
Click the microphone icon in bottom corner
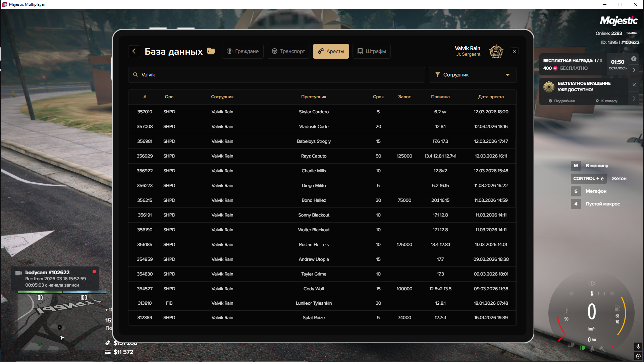[x=638, y=346]
